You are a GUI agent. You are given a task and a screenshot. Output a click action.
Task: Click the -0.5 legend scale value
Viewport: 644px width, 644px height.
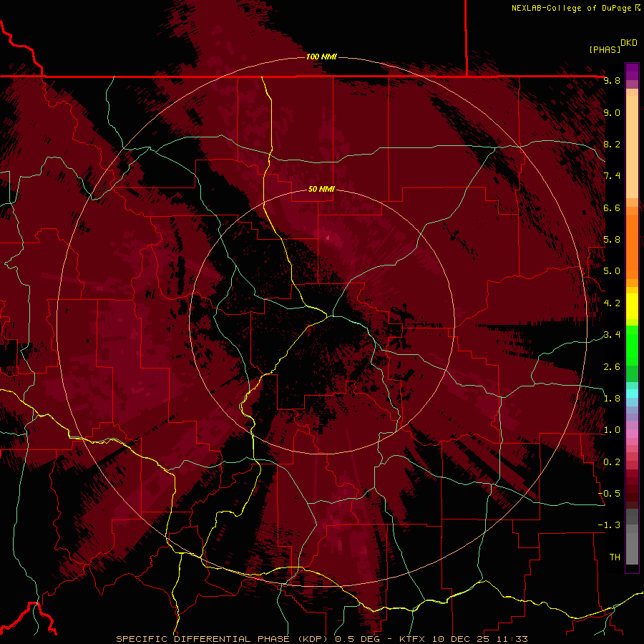coord(609,494)
